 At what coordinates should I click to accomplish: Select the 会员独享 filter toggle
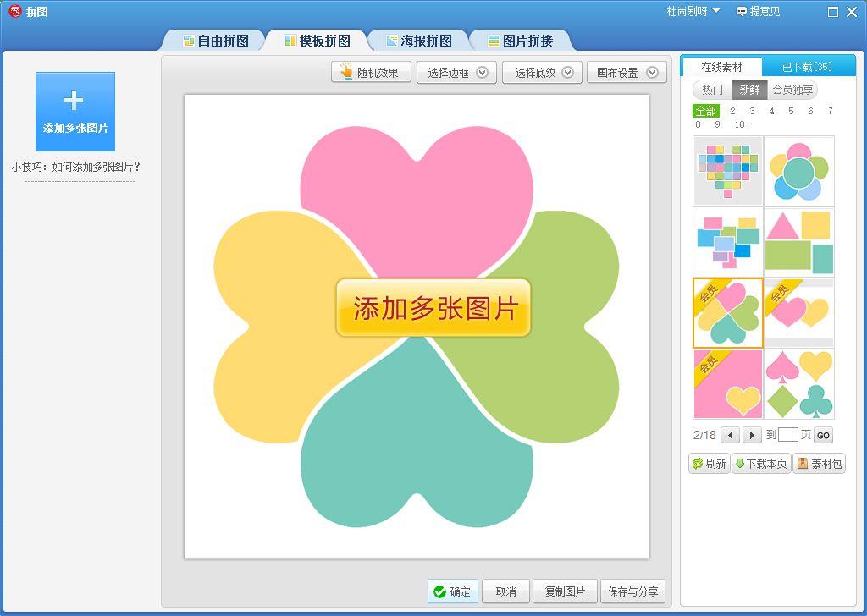[x=792, y=90]
